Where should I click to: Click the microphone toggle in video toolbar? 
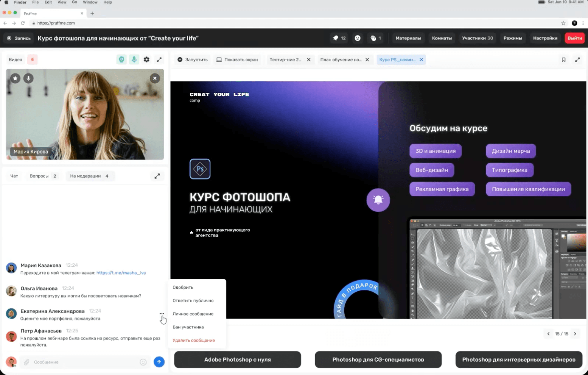tap(134, 59)
